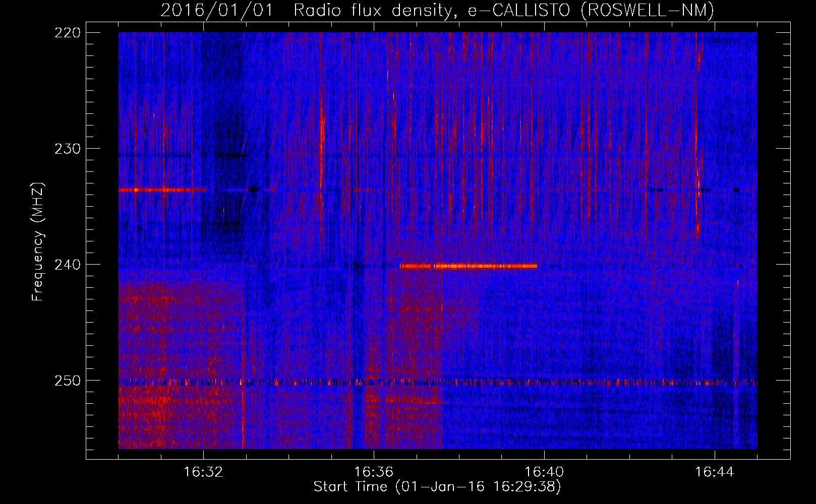Viewport: 816px width, 504px height.
Task: Click the 'Start Time (01-Jan-16 16:29:38)' label
Action: [437, 486]
